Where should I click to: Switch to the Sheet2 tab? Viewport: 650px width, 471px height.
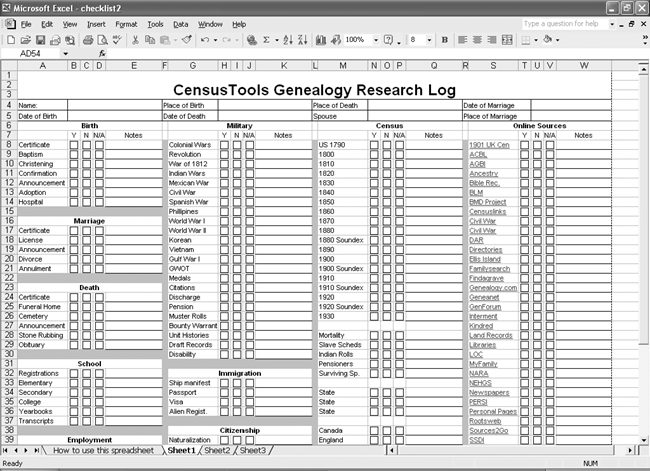click(217, 450)
